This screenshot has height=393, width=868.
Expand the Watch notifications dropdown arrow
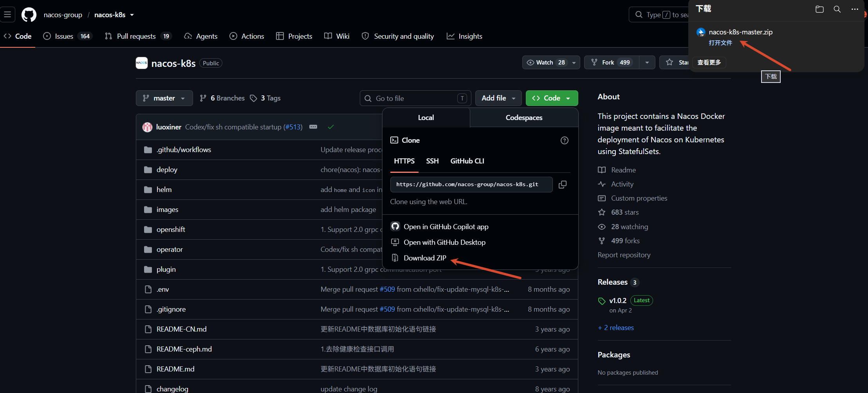point(574,63)
